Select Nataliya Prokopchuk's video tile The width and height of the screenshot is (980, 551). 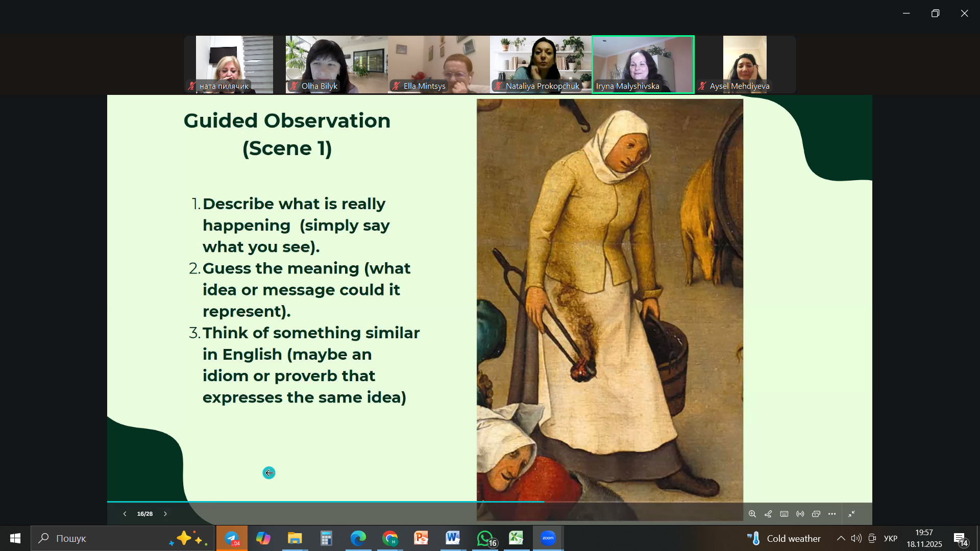tap(541, 64)
